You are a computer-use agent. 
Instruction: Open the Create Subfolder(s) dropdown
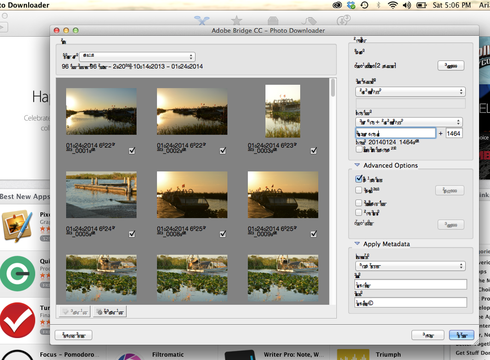[410, 91]
